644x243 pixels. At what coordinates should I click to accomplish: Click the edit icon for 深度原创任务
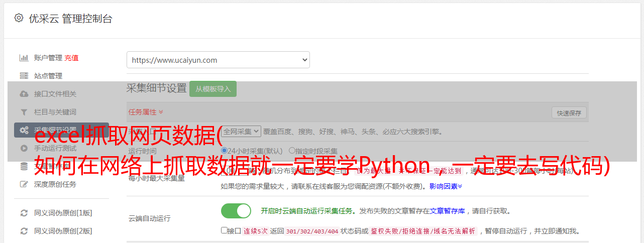(24, 184)
